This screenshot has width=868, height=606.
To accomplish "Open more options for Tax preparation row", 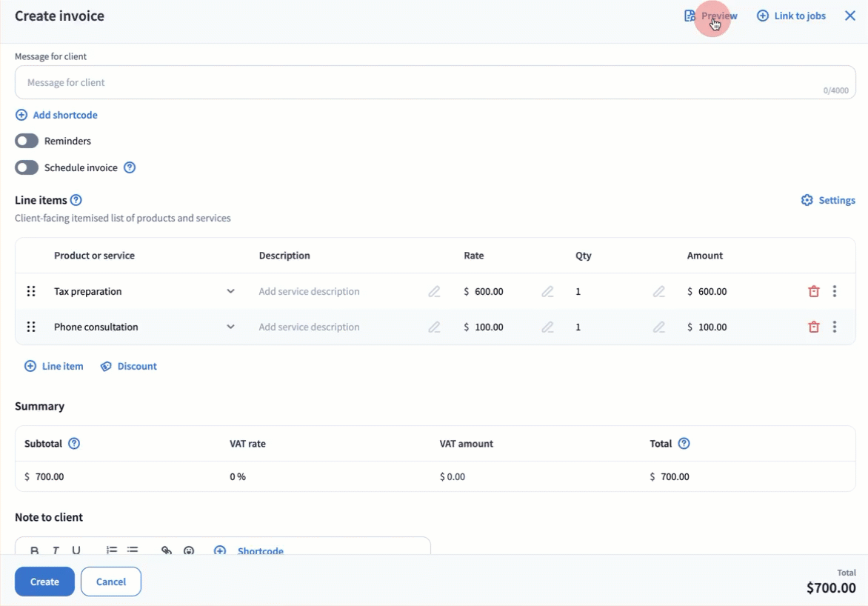I will (835, 292).
